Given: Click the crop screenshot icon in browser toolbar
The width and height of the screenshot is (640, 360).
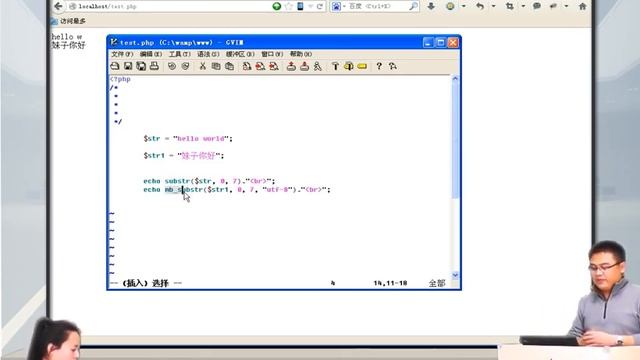Looking at the screenshot, I should tap(510, 6).
